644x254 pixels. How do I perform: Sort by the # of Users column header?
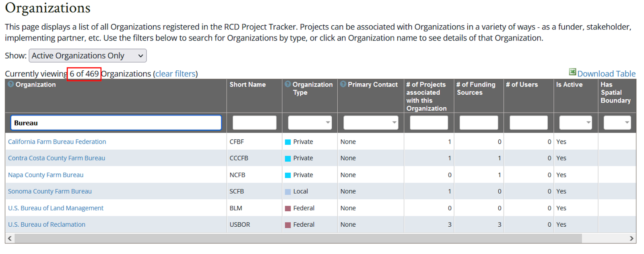pos(522,84)
